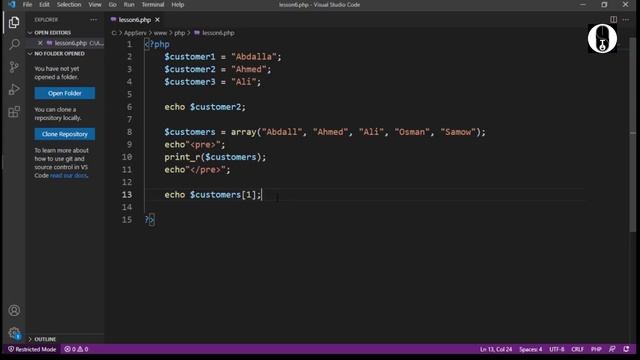The height and width of the screenshot is (360, 640).
Task: Open the Extensions view icon
Action: pyautogui.click(x=14, y=111)
